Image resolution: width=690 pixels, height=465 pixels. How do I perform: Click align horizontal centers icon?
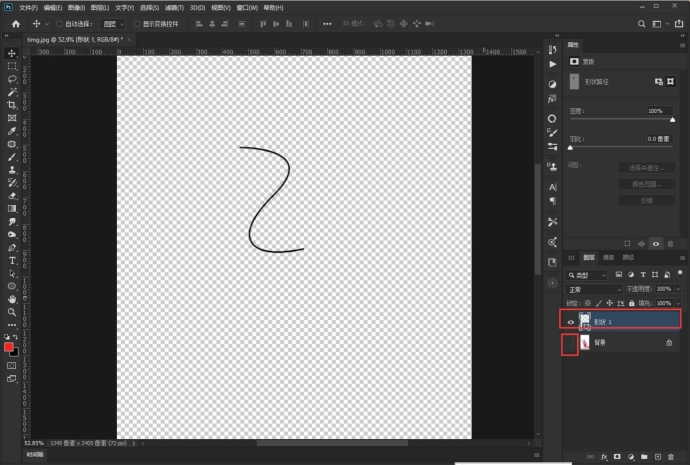[212, 24]
